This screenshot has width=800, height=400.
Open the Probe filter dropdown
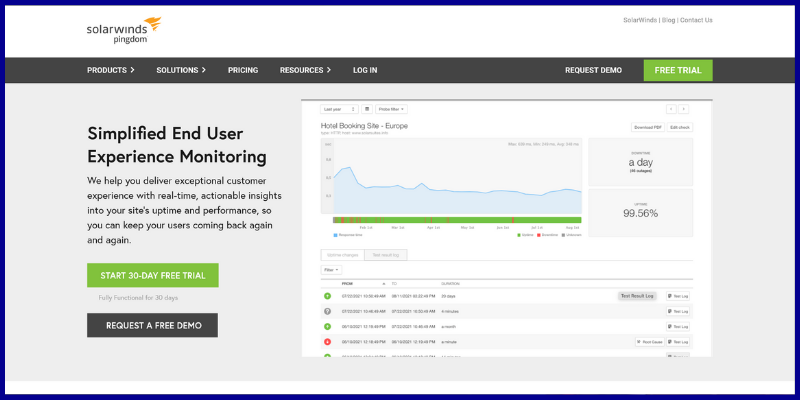point(391,109)
